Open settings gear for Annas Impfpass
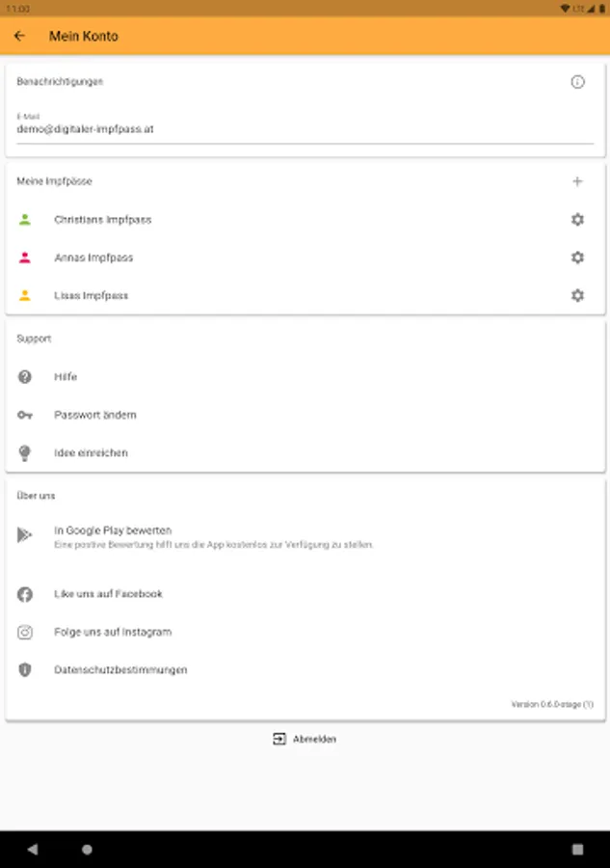Image resolution: width=610 pixels, height=868 pixels. click(577, 258)
